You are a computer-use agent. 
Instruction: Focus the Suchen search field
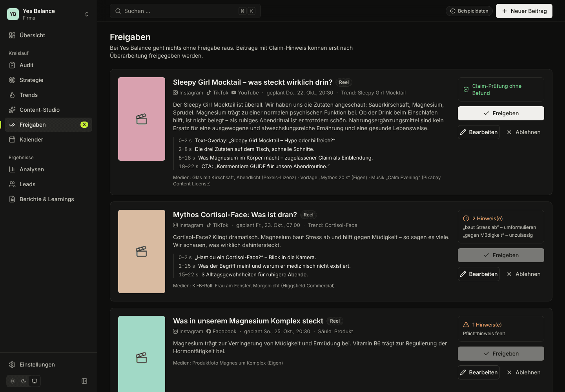point(185,11)
